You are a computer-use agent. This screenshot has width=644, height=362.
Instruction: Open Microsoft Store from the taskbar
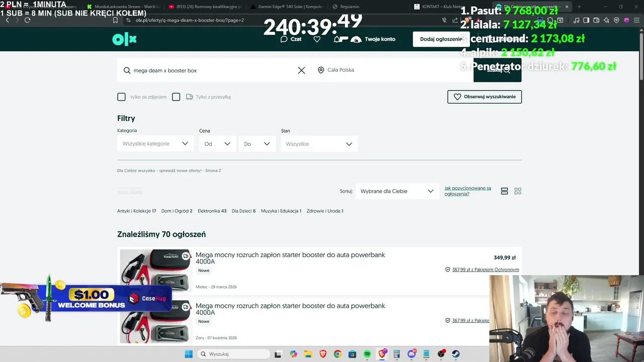pyautogui.click(x=352, y=354)
